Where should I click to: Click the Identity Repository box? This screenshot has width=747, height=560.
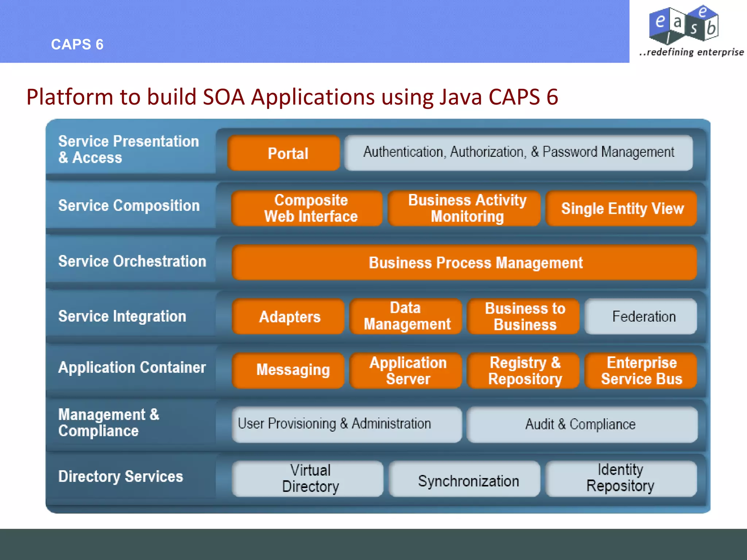(621, 478)
